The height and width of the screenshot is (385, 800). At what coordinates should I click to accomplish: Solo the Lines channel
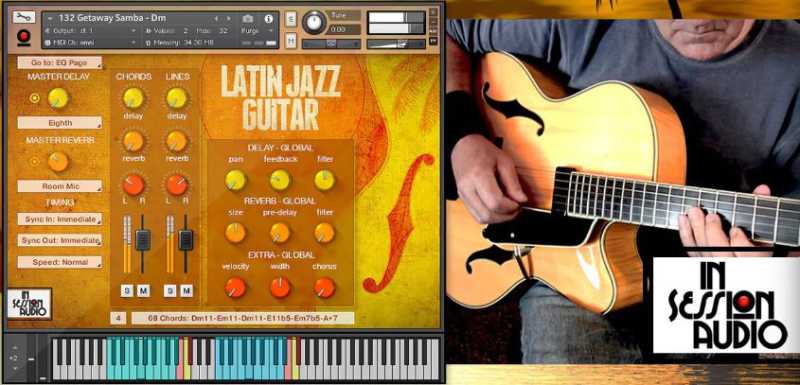[170, 291]
